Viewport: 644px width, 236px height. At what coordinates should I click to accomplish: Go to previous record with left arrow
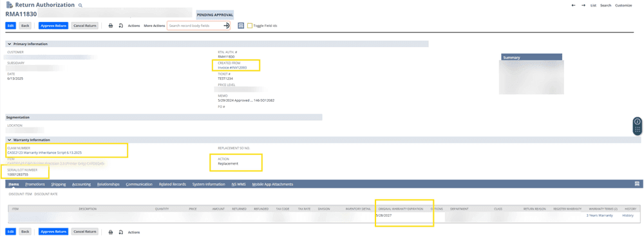(x=573, y=5)
